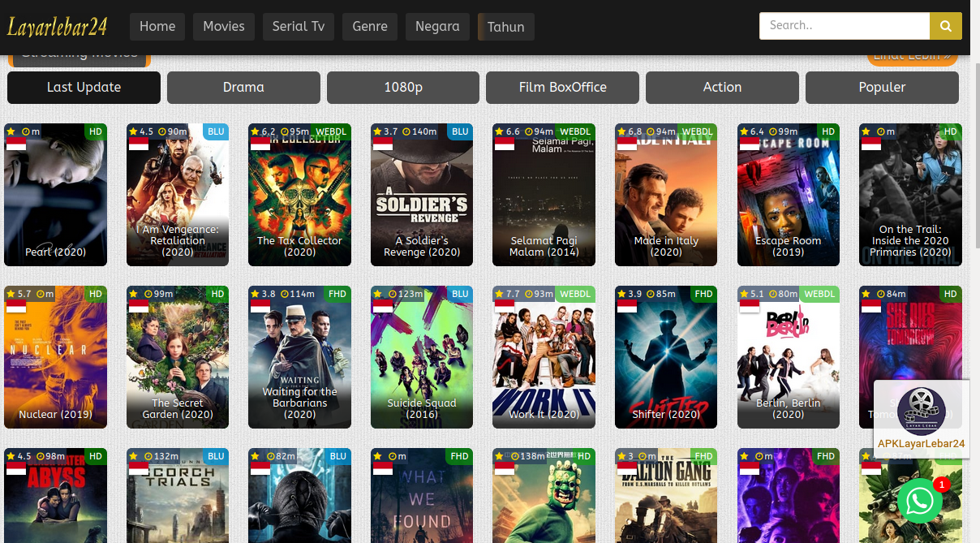This screenshot has height=543, width=980.
Task: Click the BLU badge on Suicide Squad
Action: 460,294
